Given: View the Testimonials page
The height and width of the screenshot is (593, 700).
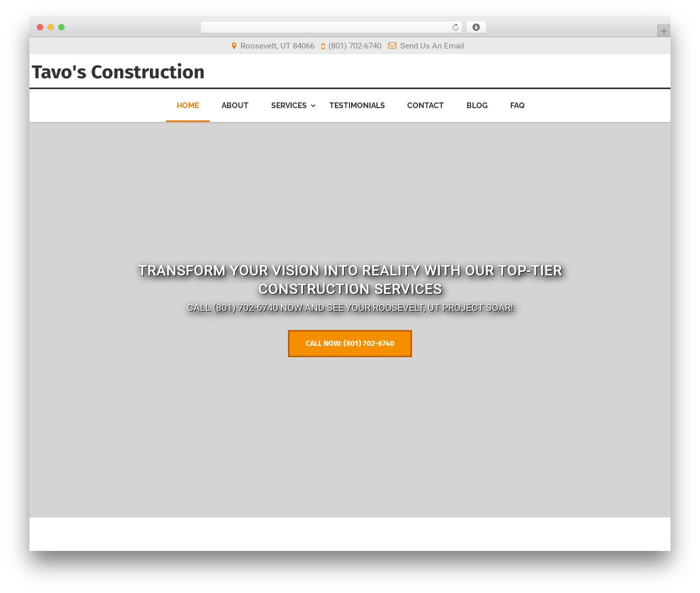Looking at the screenshot, I should point(357,106).
